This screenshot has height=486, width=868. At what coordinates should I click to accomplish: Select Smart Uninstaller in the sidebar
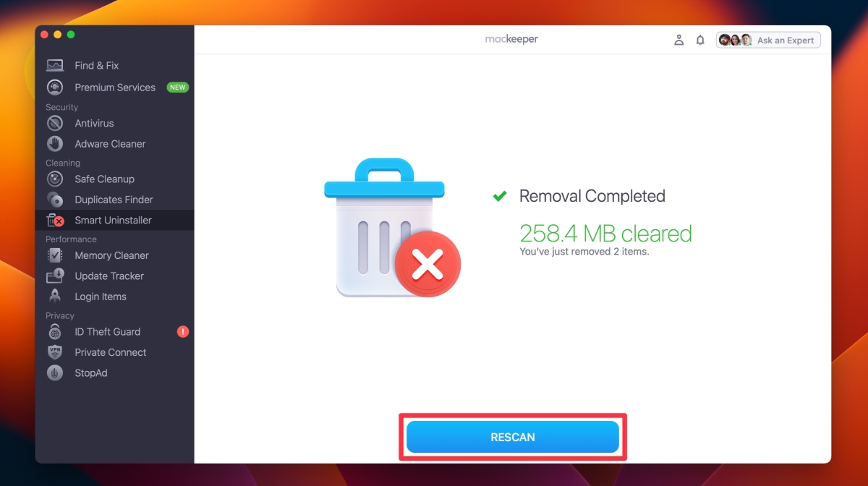114,221
